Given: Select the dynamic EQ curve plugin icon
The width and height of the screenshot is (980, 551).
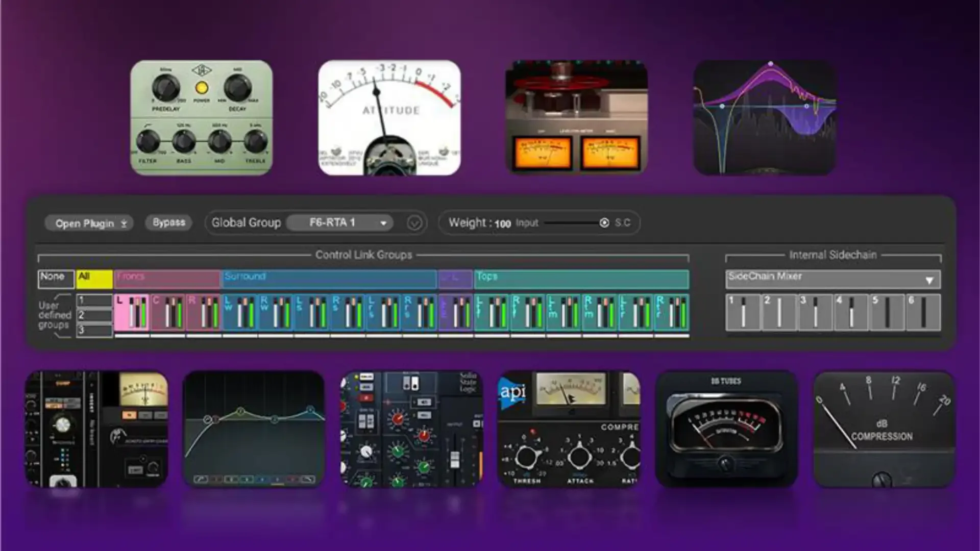Looking at the screenshot, I should point(764,118).
